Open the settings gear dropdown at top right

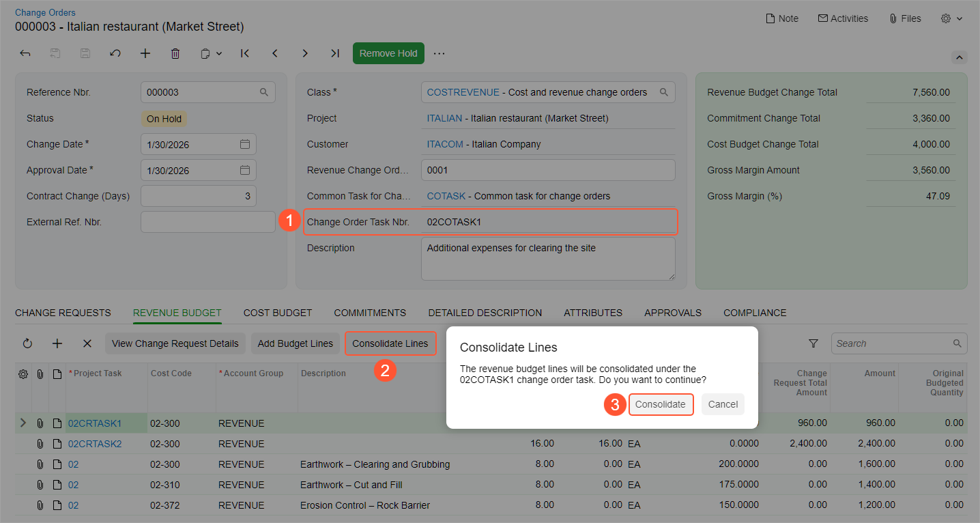pyautogui.click(x=951, y=18)
